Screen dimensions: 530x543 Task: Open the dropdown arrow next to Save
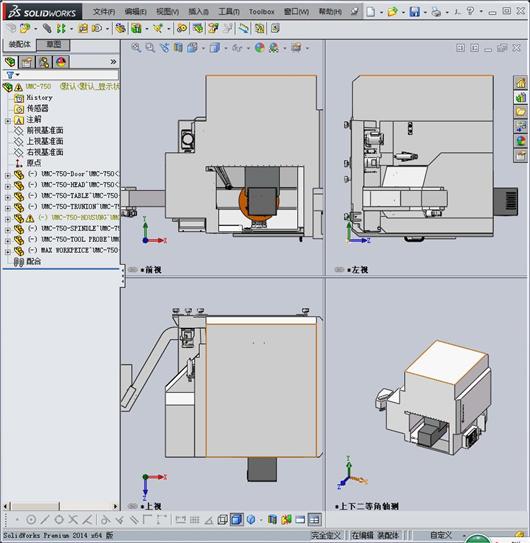(425, 12)
